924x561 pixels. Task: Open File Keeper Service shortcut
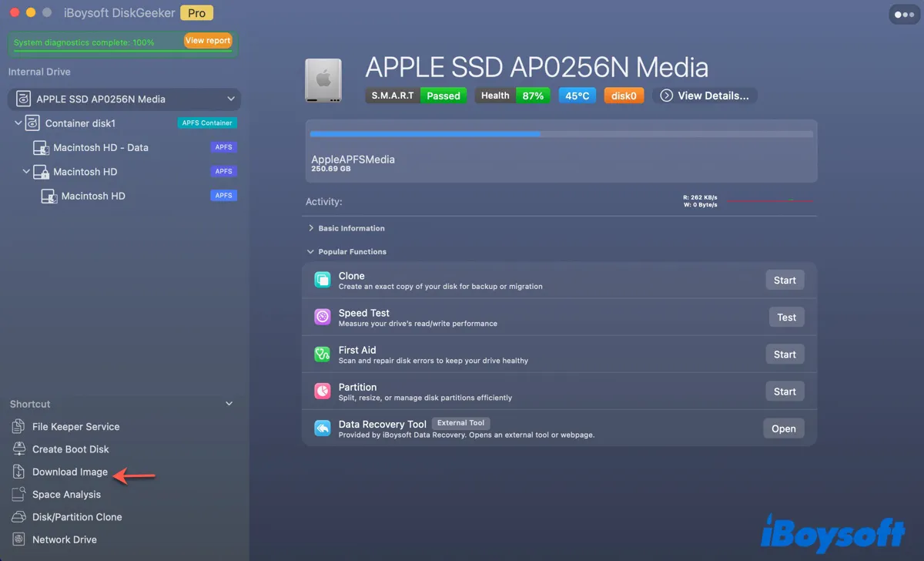tap(75, 426)
